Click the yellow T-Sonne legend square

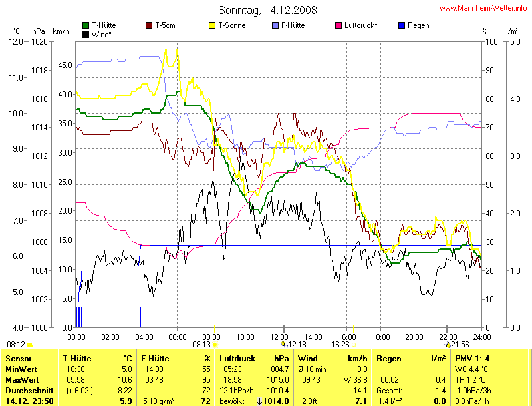click(x=213, y=25)
